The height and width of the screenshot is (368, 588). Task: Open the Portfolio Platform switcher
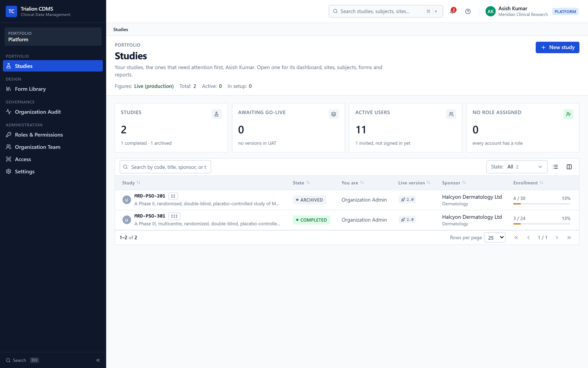(x=53, y=36)
